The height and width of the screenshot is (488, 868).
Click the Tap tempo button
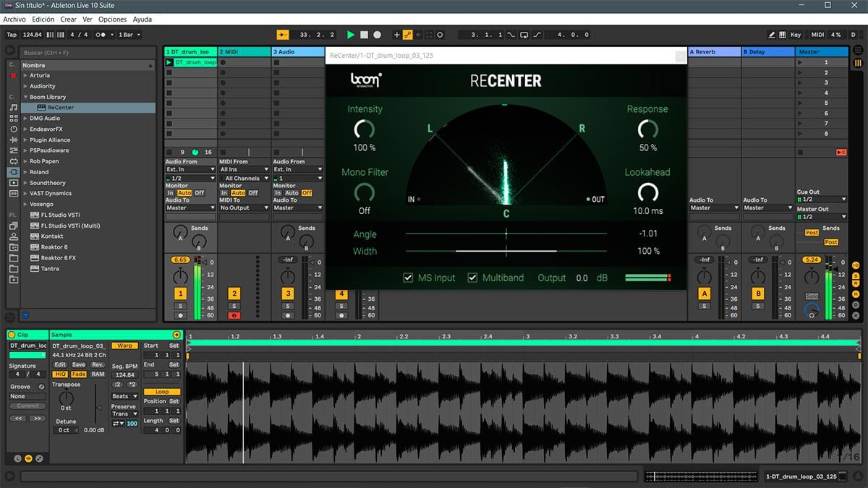coord(12,35)
